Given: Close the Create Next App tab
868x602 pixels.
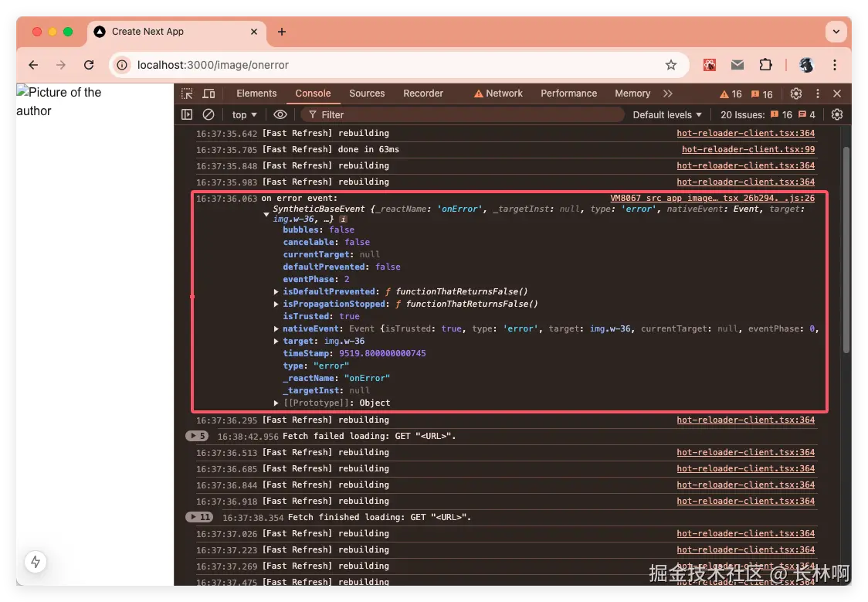Looking at the screenshot, I should [254, 32].
